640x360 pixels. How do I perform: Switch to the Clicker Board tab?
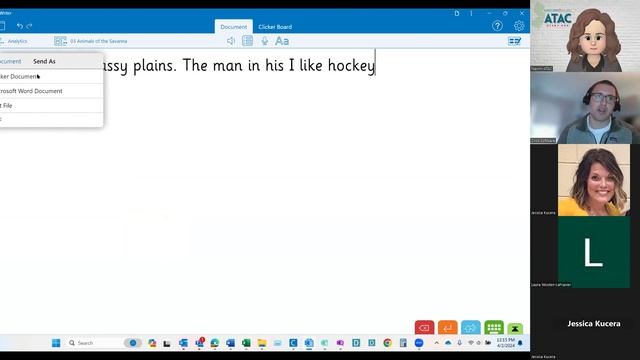pos(275,27)
